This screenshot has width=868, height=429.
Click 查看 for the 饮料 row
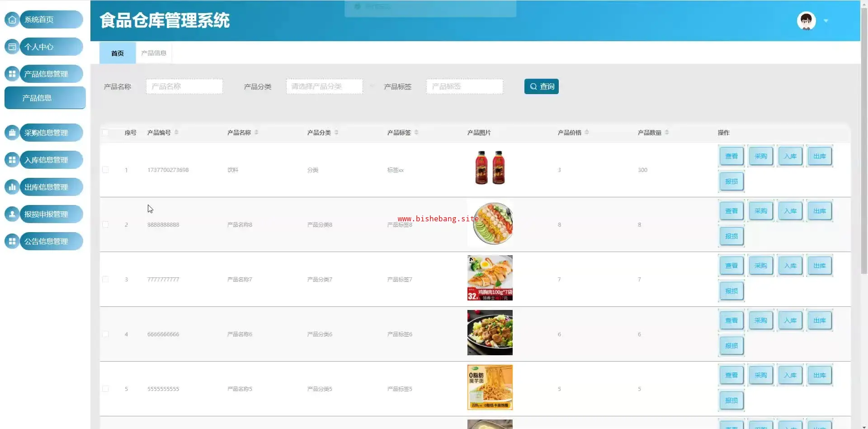(x=731, y=156)
